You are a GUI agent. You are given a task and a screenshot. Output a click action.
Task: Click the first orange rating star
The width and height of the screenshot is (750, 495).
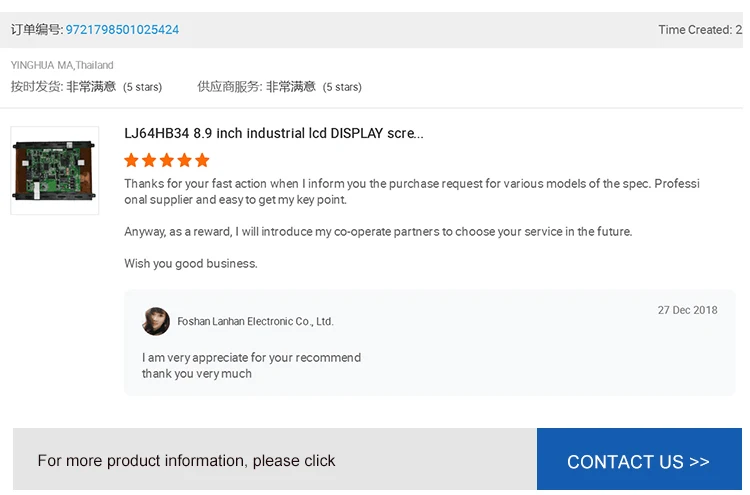click(131, 160)
